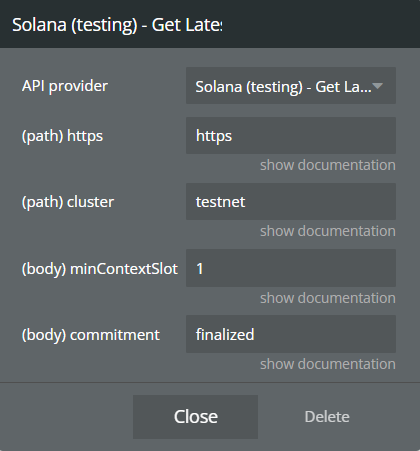Click the Close button

[x=195, y=417]
